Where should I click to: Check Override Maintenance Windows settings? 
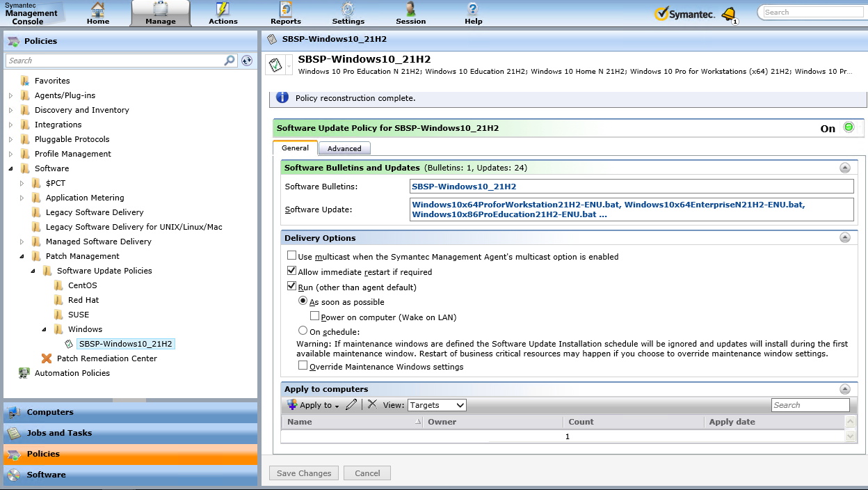click(303, 365)
